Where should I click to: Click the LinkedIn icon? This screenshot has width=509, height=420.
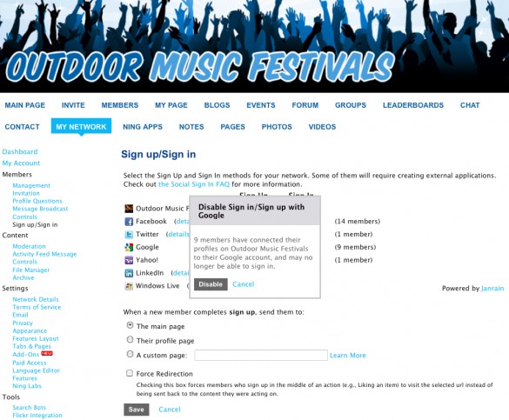[x=129, y=273]
